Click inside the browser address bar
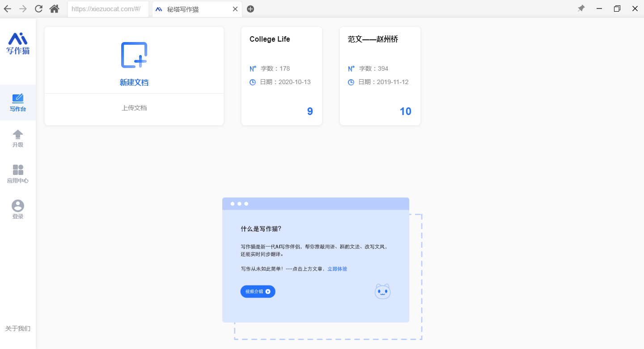 pyautogui.click(x=107, y=9)
